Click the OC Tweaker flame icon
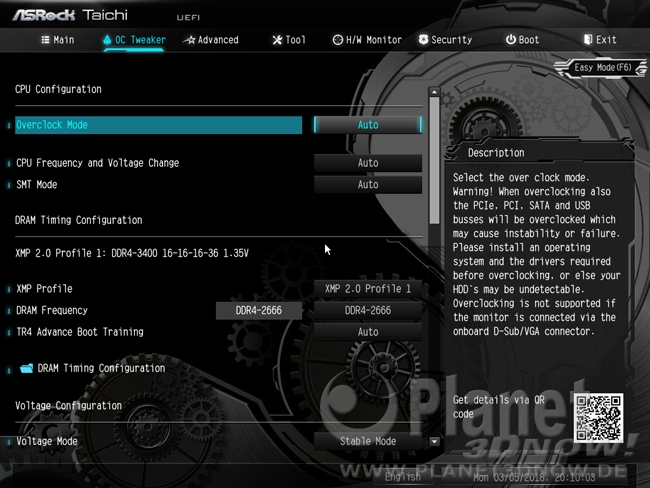 [107, 40]
